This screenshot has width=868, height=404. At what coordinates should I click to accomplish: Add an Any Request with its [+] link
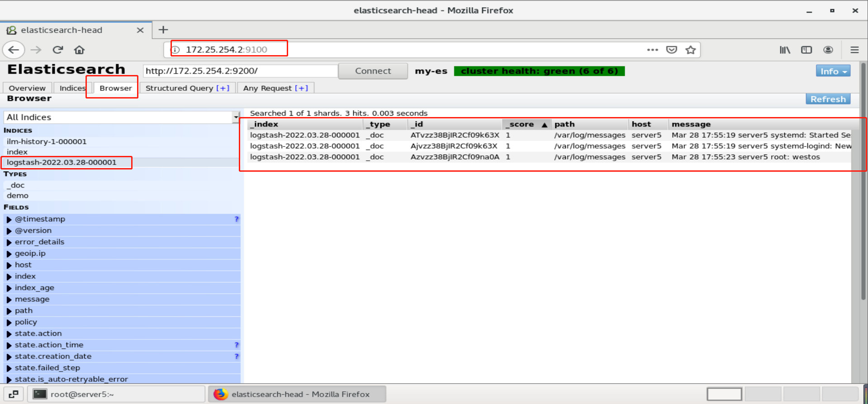302,88
